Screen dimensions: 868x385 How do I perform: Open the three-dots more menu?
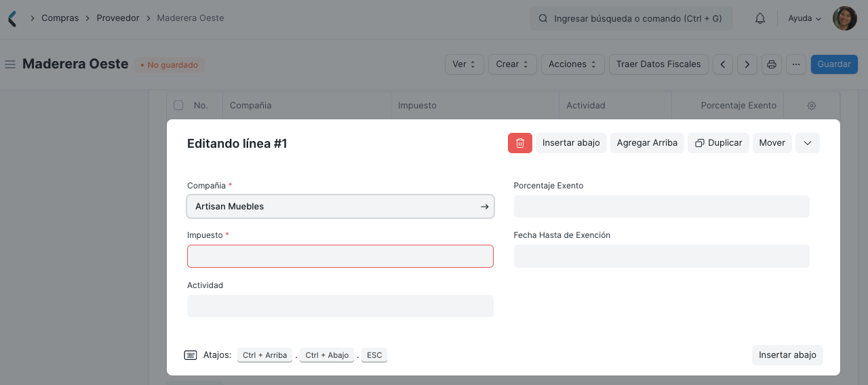796,64
